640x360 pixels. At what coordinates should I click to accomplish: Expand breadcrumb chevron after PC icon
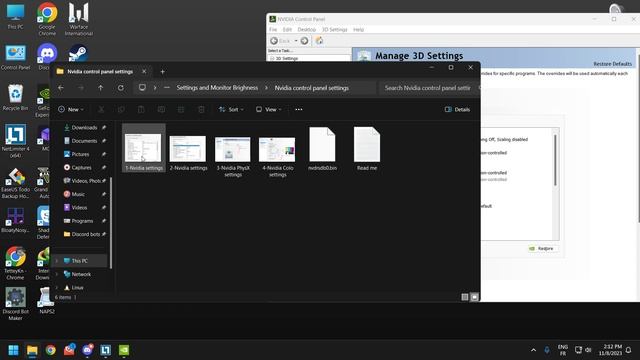[155, 88]
